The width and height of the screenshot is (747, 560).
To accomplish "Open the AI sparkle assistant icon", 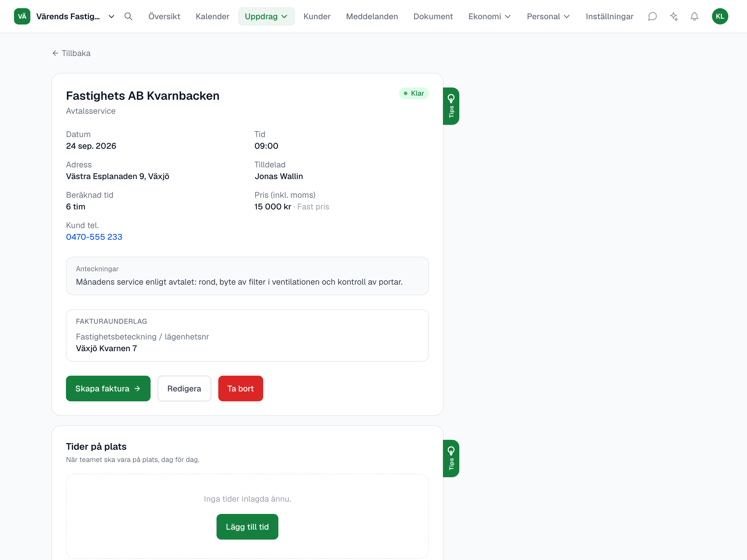I will tap(674, 16).
